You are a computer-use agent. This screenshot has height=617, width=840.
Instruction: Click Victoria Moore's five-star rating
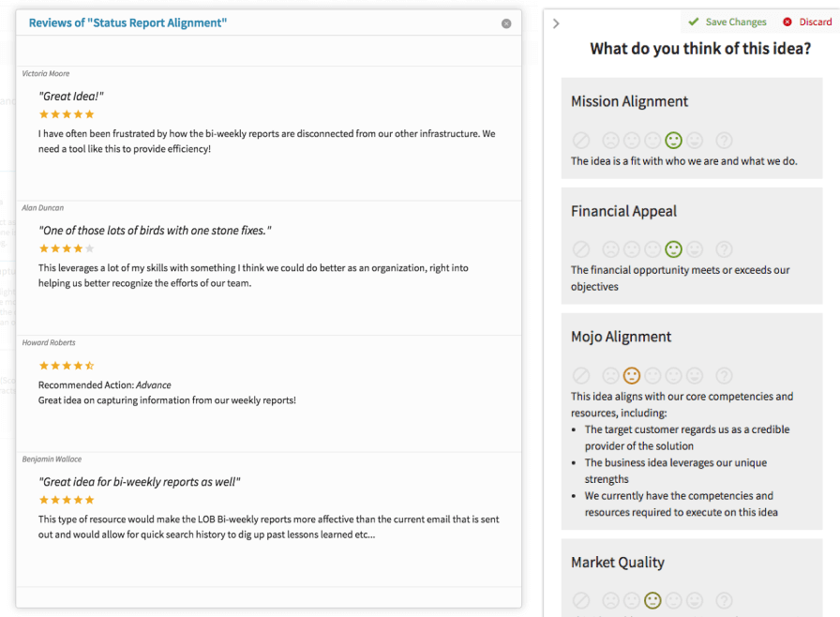(x=67, y=114)
